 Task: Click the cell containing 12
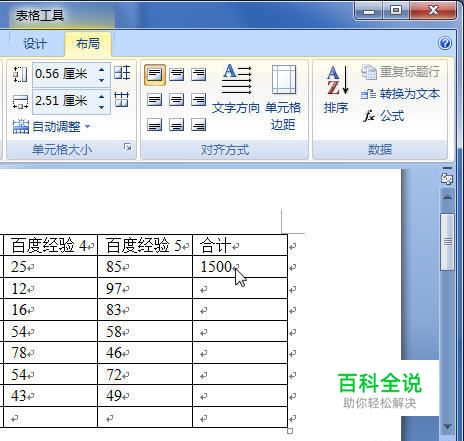tap(50, 288)
